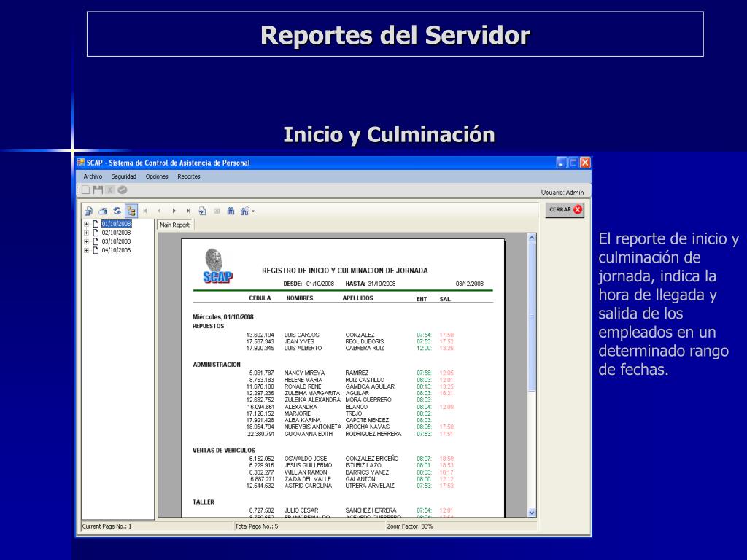Click the Find Text binoculars icon
The image size is (747, 560).
[231, 211]
